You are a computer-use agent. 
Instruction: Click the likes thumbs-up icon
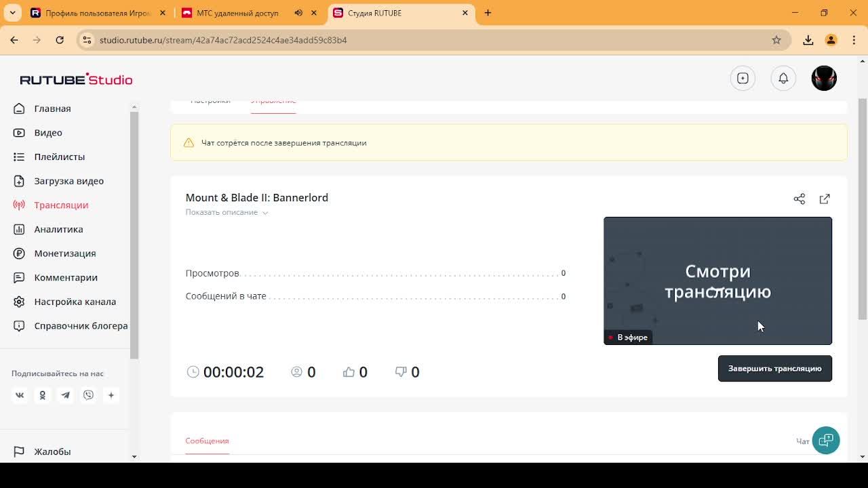pyautogui.click(x=349, y=371)
